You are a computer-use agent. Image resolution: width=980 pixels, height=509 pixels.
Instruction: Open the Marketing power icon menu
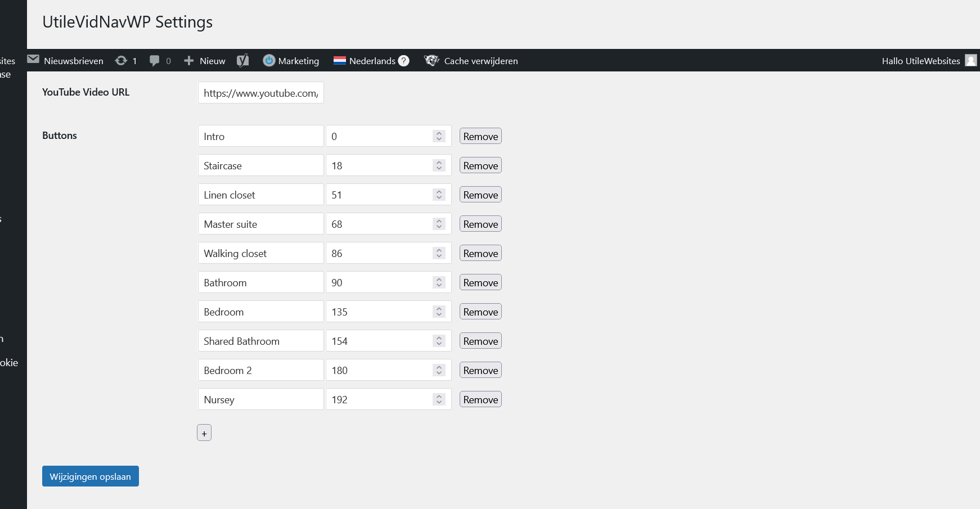pyautogui.click(x=269, y=61)
